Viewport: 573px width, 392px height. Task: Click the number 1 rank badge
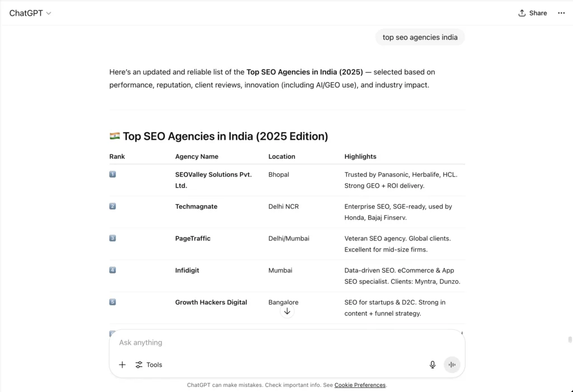click(x=112, y=174)
